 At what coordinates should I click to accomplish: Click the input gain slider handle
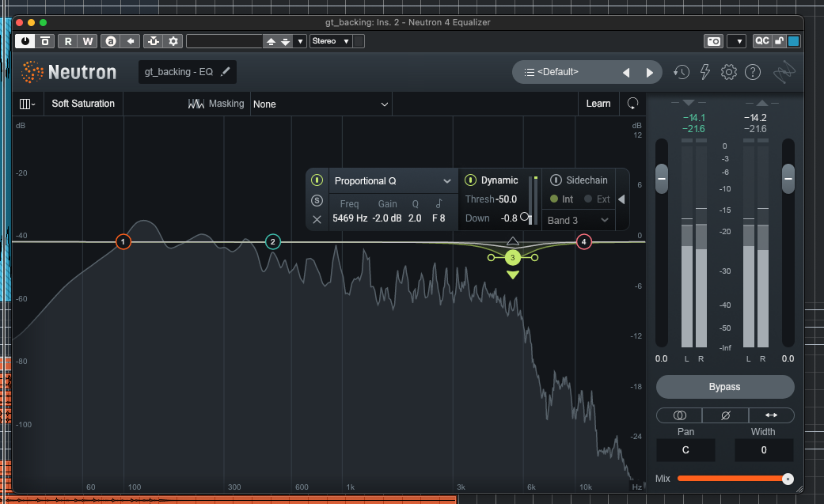coord(662,179)
